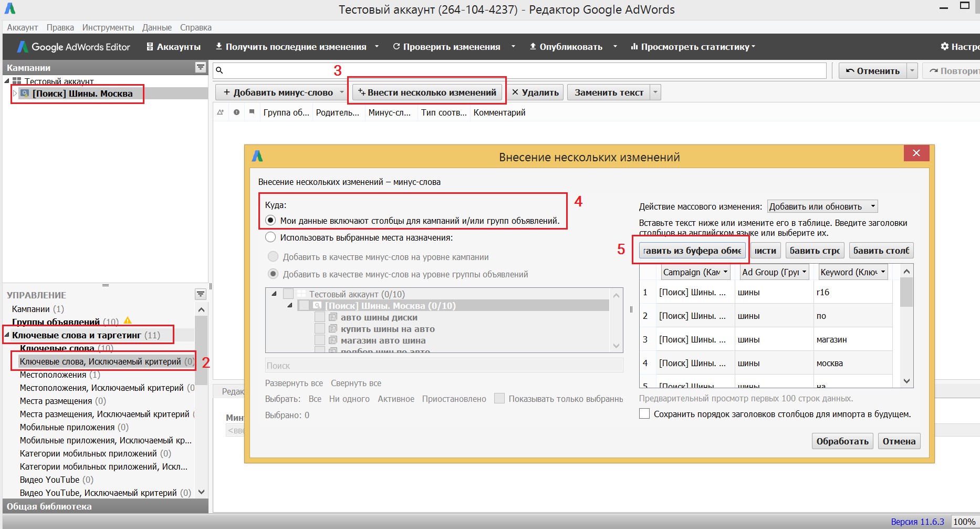The image size is (980, 529).
Task: Enable 'Показывать только выбранные' checkbox
Action: [x=499, y=398]
